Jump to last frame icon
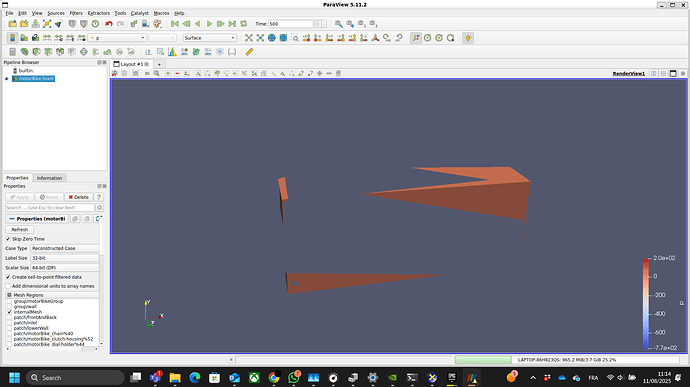This screenshot has width=690, height=387. click(232, 24)
